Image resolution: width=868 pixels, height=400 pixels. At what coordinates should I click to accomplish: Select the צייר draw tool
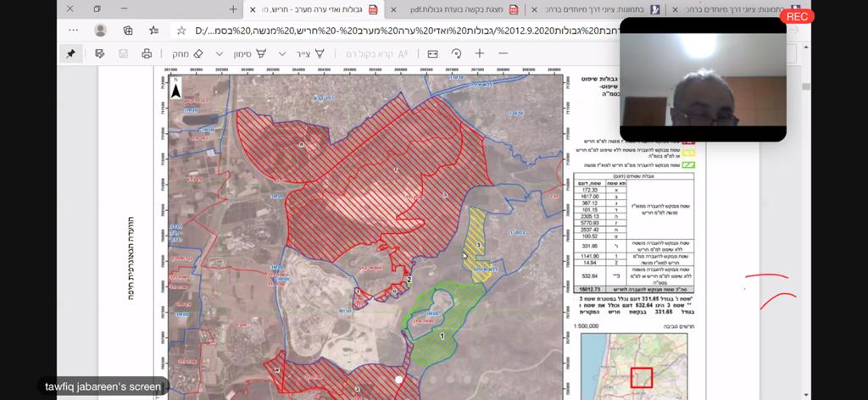311,53
